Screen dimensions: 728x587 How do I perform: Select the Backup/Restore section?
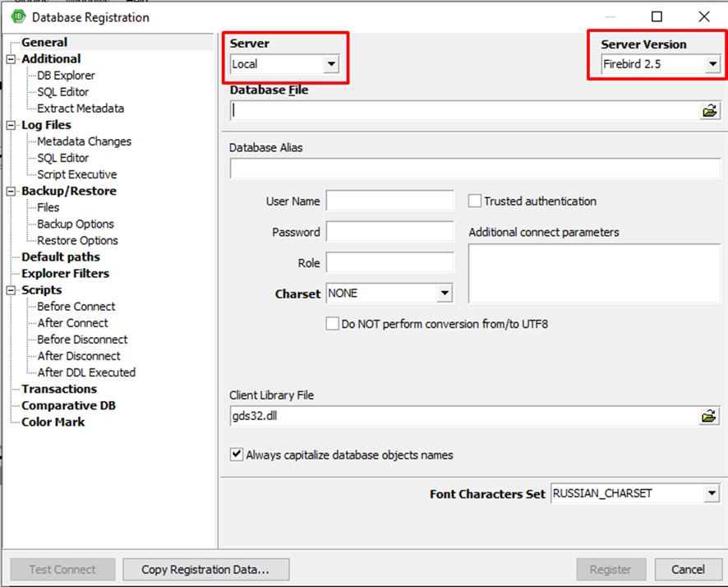69,191
